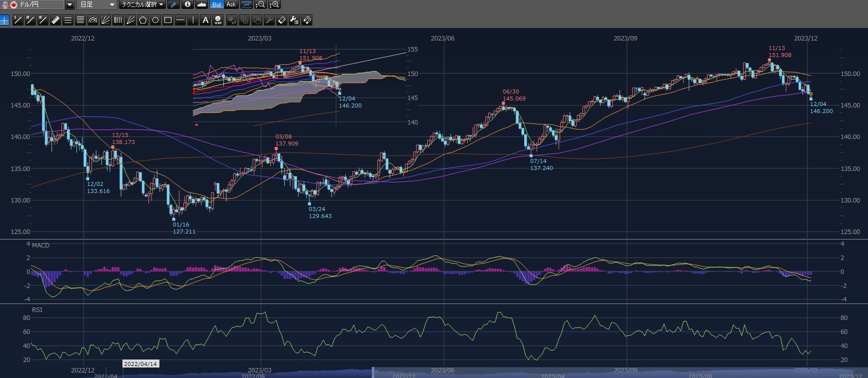Click the 11/13 high marker on the main chart
The image size is (868, 378).
pyautogui.click(x=769, y=60)
